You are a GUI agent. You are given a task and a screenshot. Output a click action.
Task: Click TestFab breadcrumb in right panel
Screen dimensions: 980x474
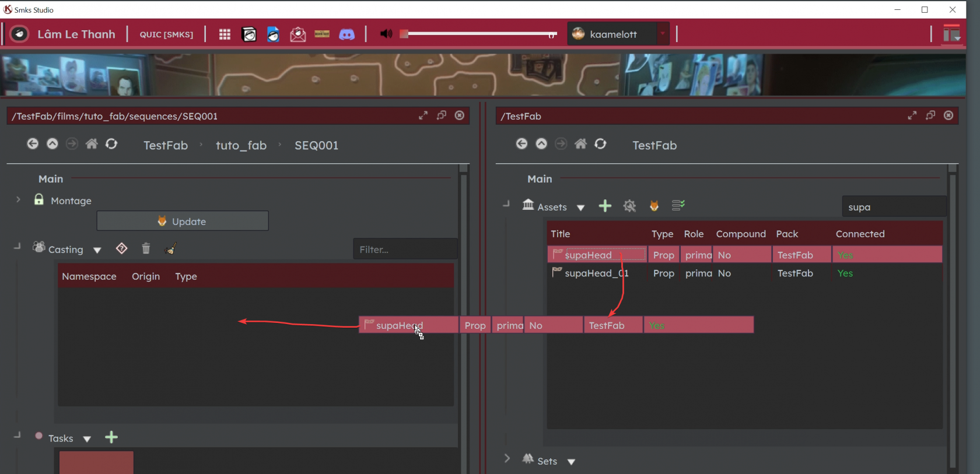654,145
